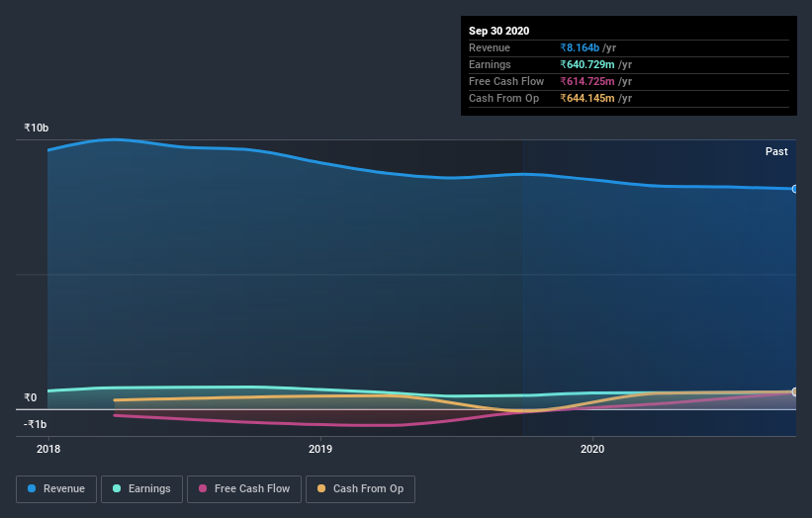Click the ₹10b y-axis label
The height and width of the screenshot is (518, 812).
(37, 128)
